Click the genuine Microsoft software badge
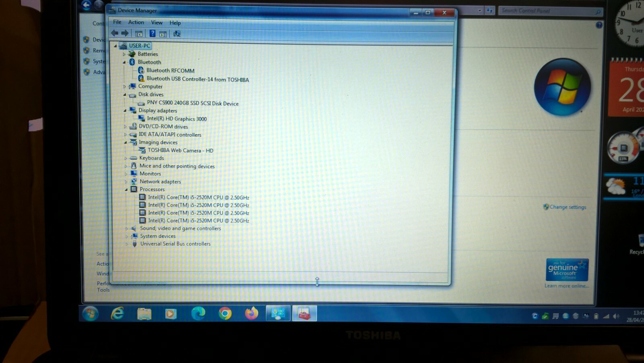 (567, 270)
